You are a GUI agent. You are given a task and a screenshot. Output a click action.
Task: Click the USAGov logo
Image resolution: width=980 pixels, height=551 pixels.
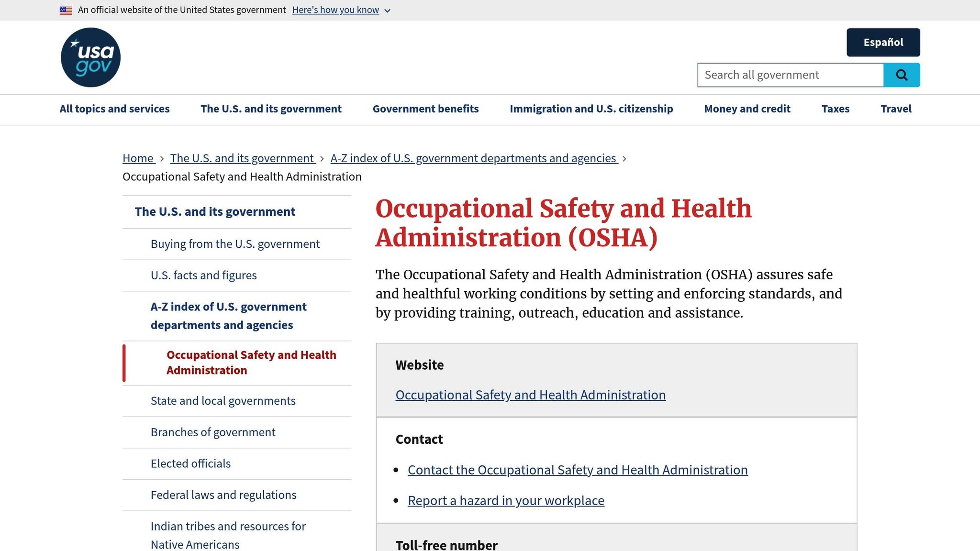click(x=90, y=57)
